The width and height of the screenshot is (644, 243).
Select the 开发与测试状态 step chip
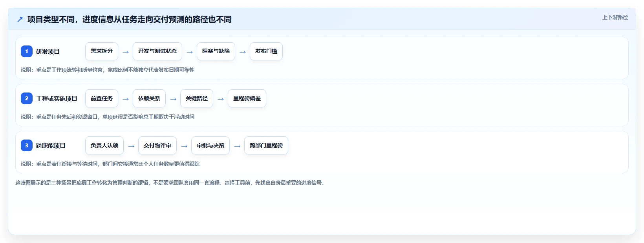coord(157,51)
